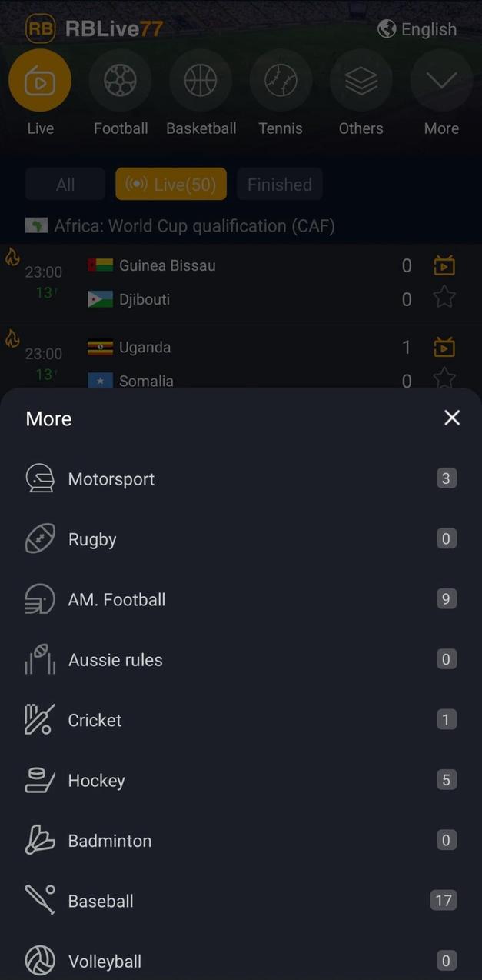Open the Rugby sport entry
This screenshot has height=980, width=482.
92,538
